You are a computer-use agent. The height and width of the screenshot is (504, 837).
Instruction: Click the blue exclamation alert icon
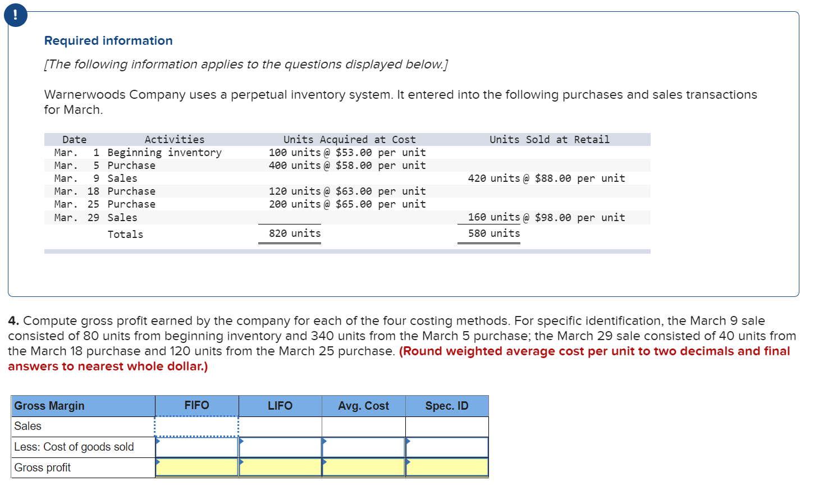tap(15, 15)
